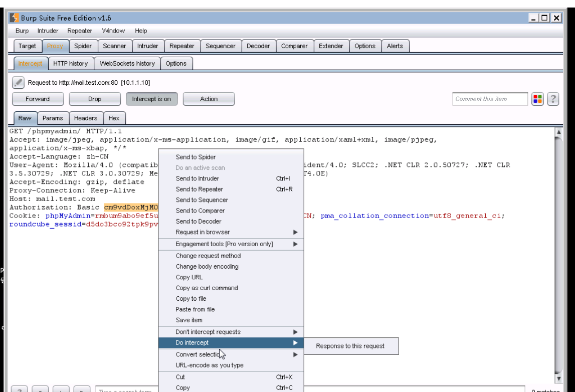Select Copy URL menu entry
The height and width of the screenshot is (392, 575).
231,277
